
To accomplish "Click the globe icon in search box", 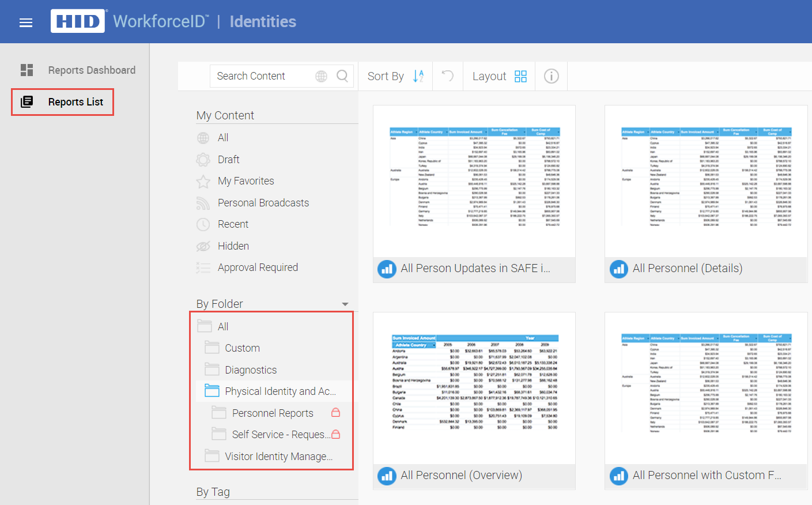I will 322,76.
